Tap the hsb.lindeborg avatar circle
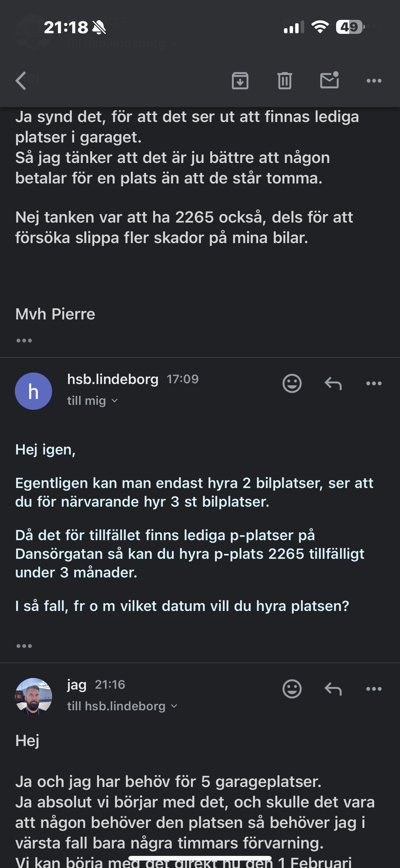This screenshot has height=868, width=400. point(33,391)
